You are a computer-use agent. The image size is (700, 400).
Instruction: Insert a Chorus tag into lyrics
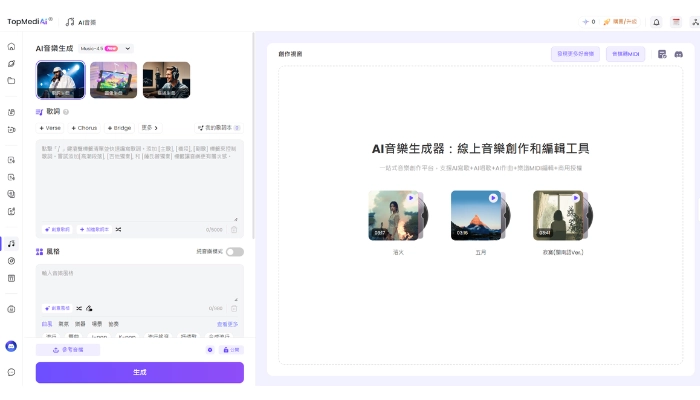coord(84,128)
